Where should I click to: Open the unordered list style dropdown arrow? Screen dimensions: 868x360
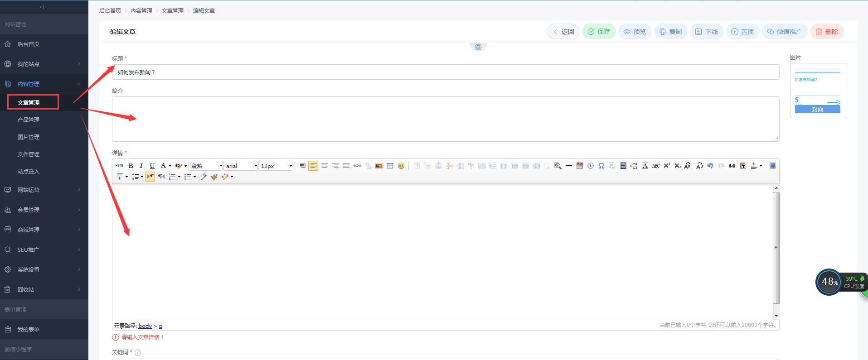coord(194,177)
